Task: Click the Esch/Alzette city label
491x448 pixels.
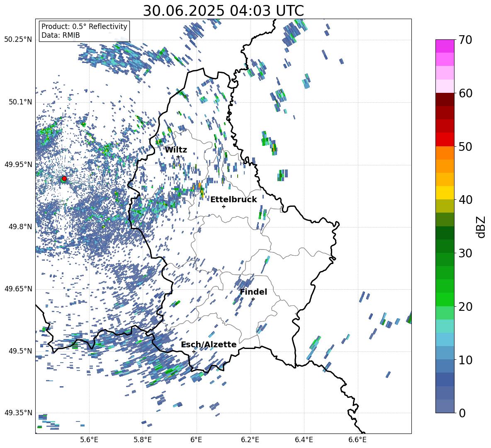Action: [x=209, y=344]
